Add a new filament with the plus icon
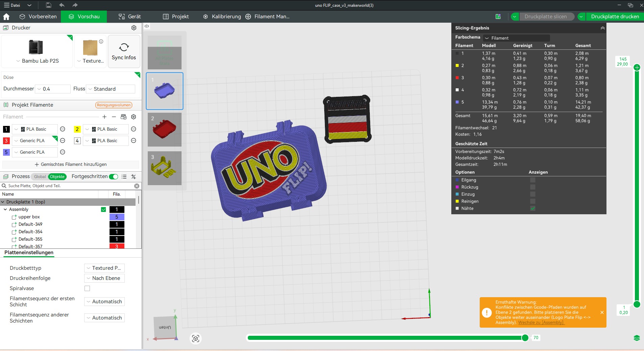Image resolution: width=644 pixels, height=351 pixels. point(104,117)
